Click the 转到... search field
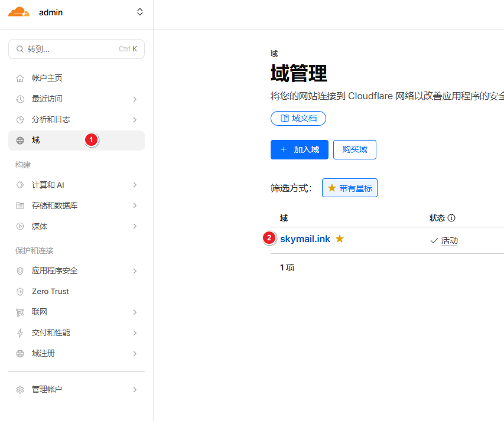This screenshot has height=421, width=504. point(76,49)
